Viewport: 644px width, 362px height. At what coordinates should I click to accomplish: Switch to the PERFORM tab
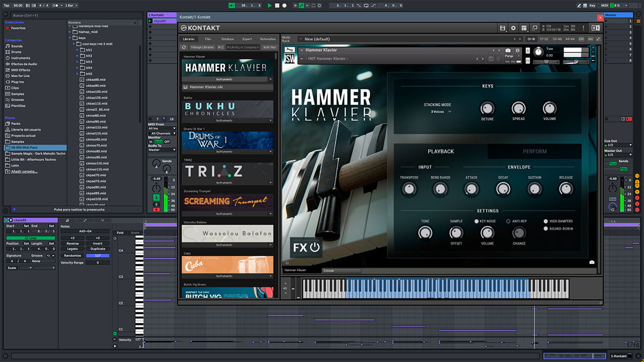click(535, 151)
